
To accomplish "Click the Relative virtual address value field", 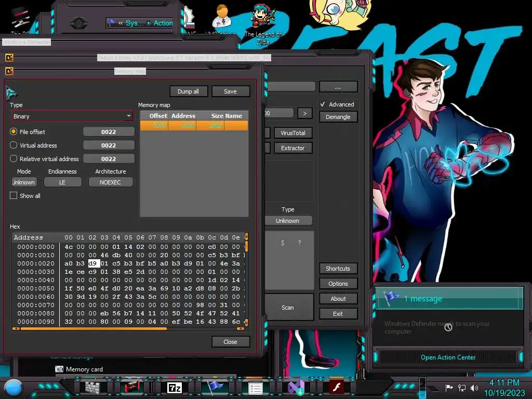I will pos(109,159).
